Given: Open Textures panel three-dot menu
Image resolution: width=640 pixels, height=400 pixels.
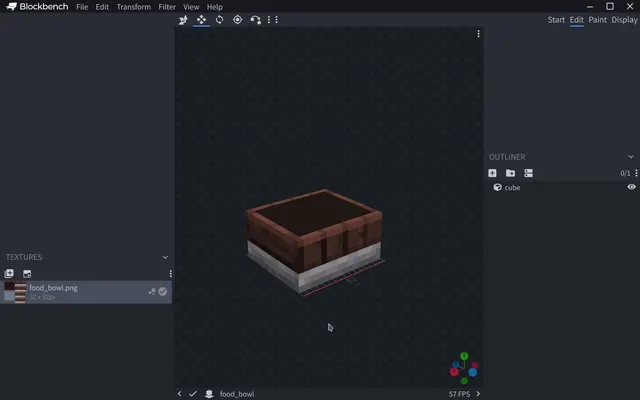Looking at the screenshot, I should pyautogui.click(x=170, y=273).
